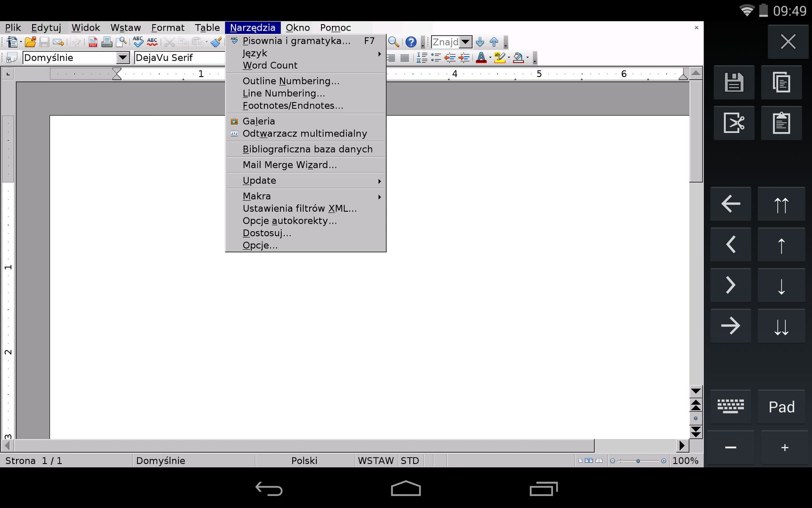Apply Font Color with the A icon
Screen dimensions: 812x508
tap(481, 58)
